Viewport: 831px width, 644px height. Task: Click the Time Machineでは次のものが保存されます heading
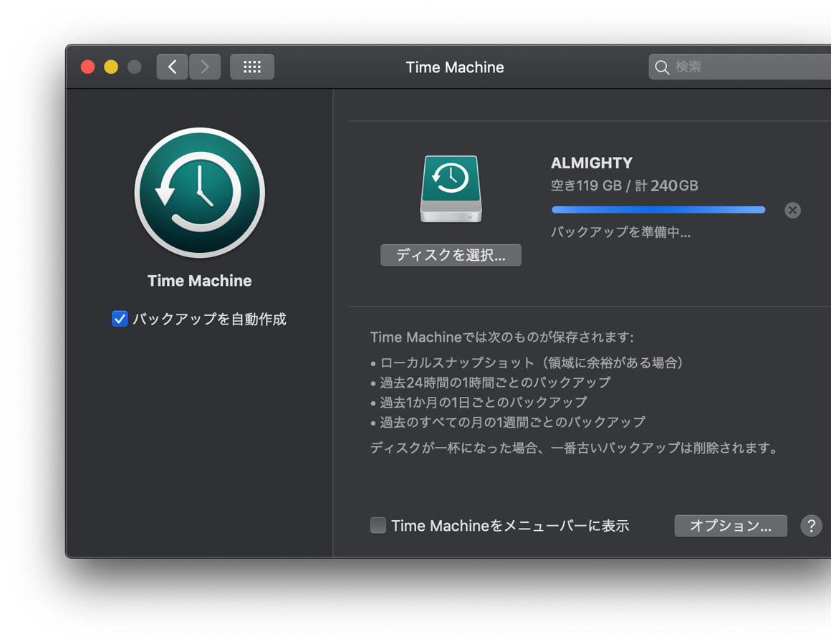click(x=502, y=337)
